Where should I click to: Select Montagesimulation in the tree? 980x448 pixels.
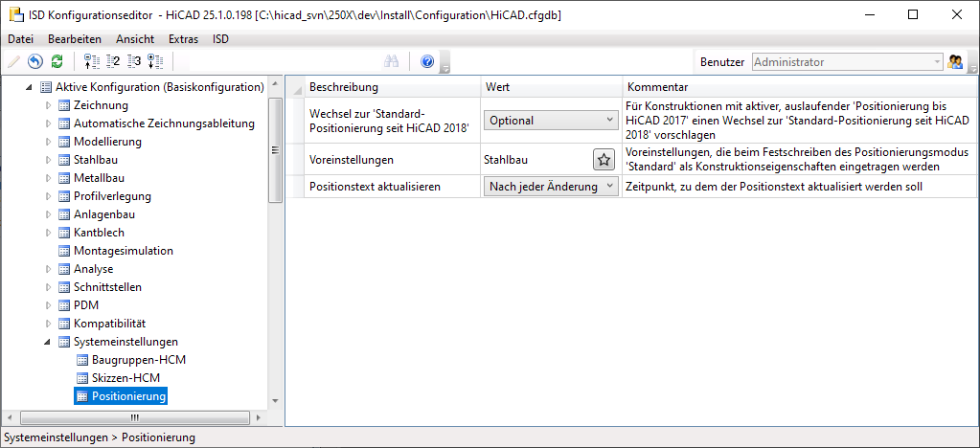coord(124,251)
